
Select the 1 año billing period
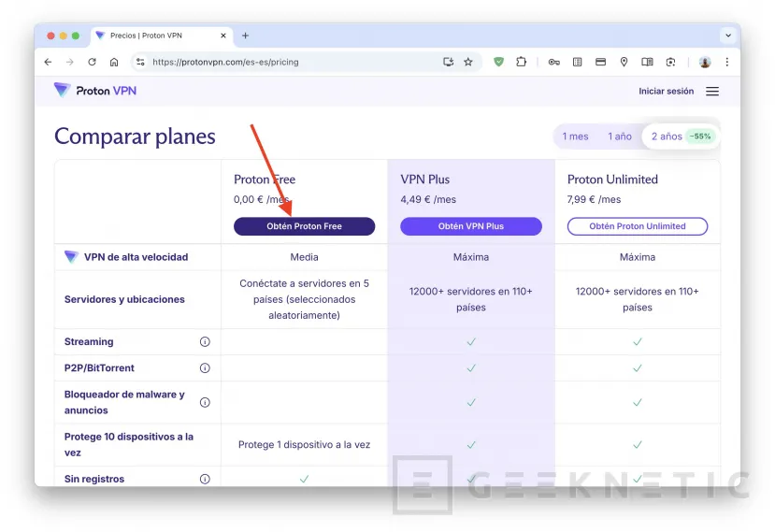click(x=620, y=137)
